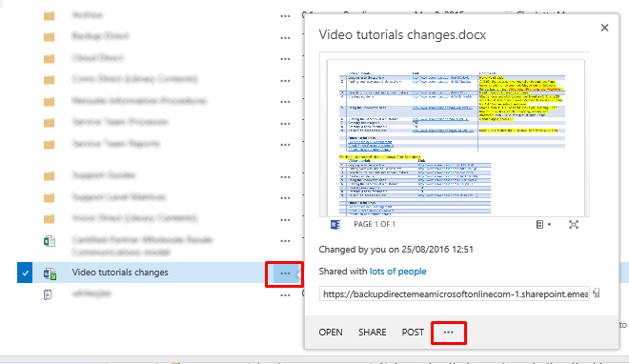Uncheck the Video tutorials changes row checkbox
Viewport: 629px width, 364px height.
coord(25,273)
